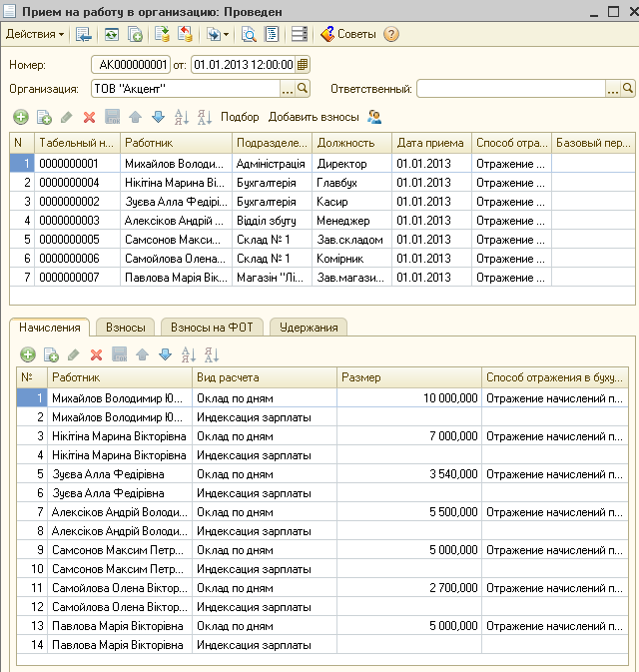
Task: Select the Директор position cell
Action: 351,164
